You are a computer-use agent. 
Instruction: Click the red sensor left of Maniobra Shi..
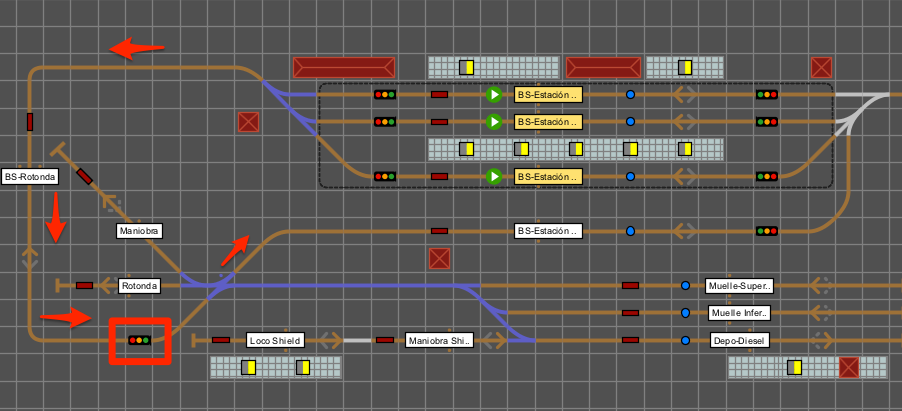coord(385,340)
